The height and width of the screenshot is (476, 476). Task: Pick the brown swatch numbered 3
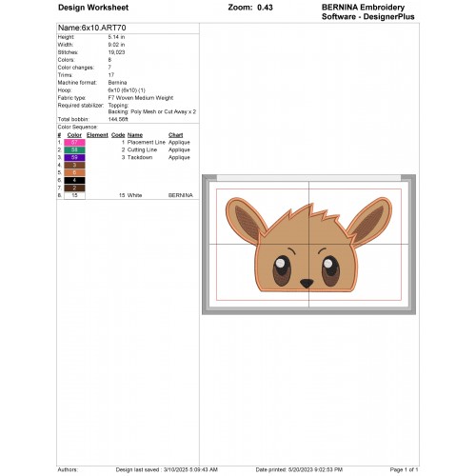coord(74,165)
